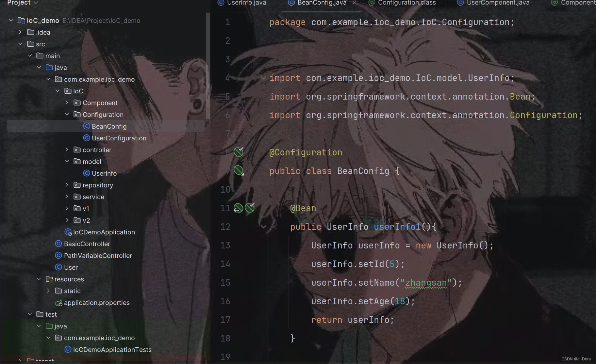Open the Project view dropdown

point(23,3)
